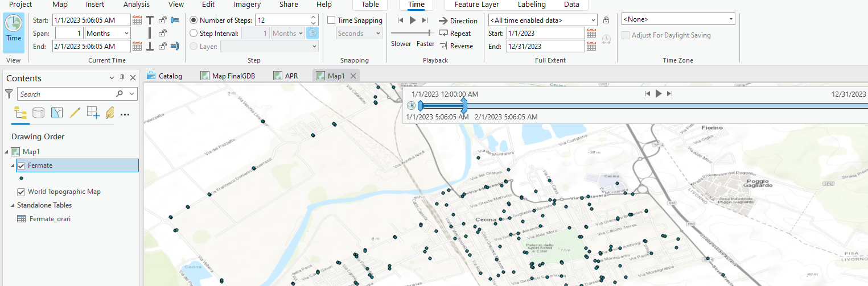Select the Step Interval radio button
Screen dimensions: 868x286
194,34
